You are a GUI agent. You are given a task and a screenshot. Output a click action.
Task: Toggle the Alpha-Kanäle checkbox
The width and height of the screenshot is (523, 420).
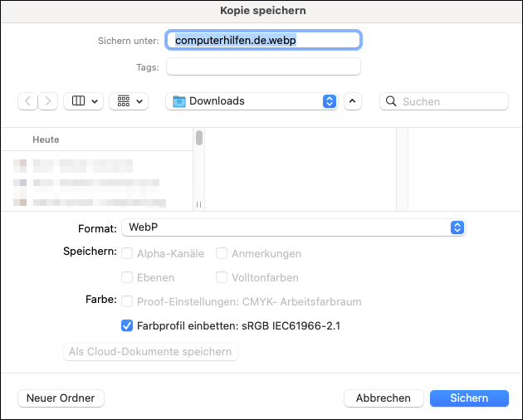point(127,253)
